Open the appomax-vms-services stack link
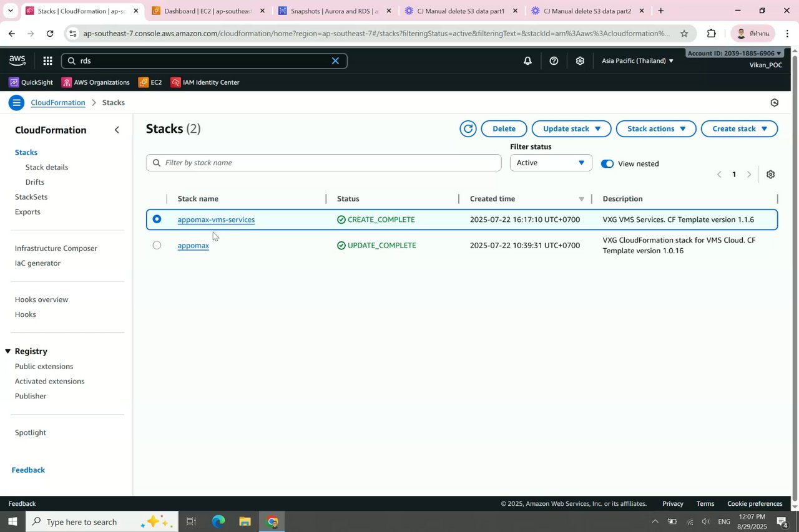Image resolution: width=799 pixels, height=532 pixels. 216,220
